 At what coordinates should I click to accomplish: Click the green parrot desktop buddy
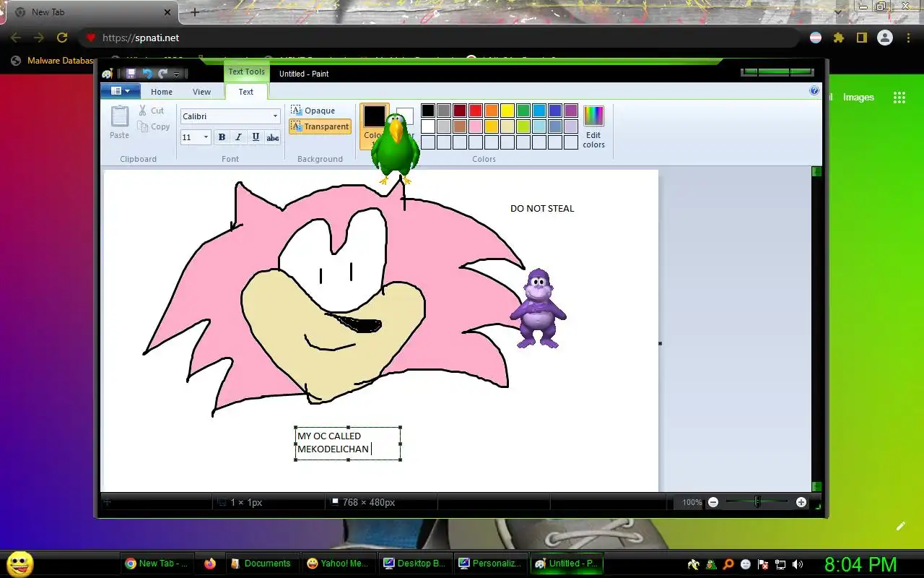pyautogui.click(x=395, y=148)
